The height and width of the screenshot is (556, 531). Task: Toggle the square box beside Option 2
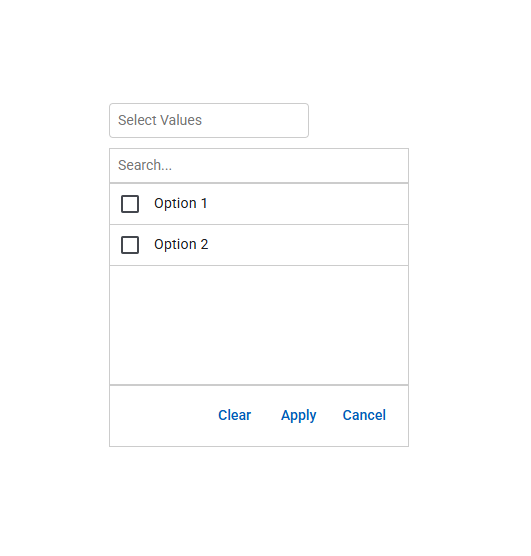click(130, 245)
